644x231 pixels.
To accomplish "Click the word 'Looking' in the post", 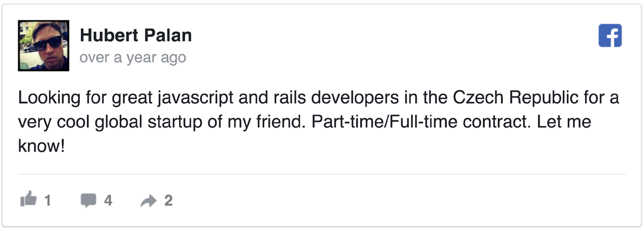I will (49, 97).
